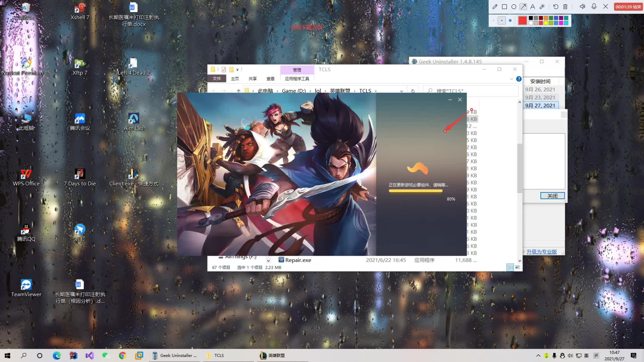Switch to the 主页 ribbon tab

[x=235, y=78]
